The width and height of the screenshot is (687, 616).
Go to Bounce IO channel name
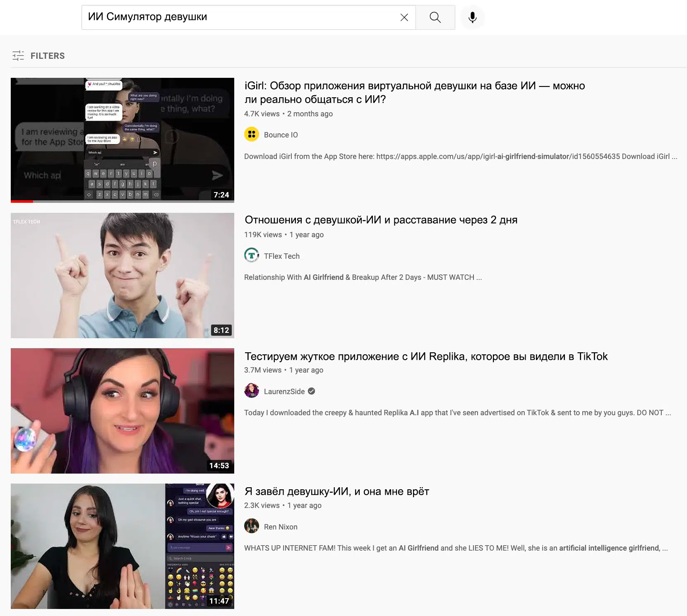(281, 135)
